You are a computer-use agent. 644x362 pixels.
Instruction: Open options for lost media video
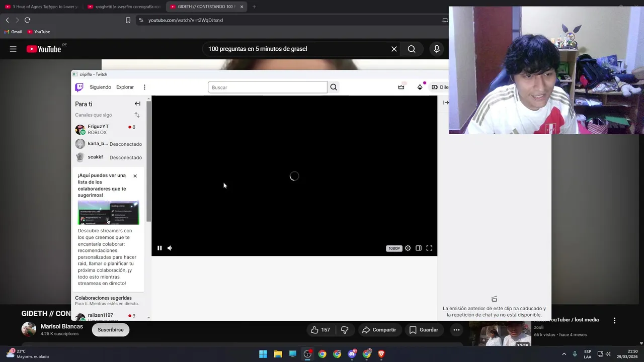(614, 320)
